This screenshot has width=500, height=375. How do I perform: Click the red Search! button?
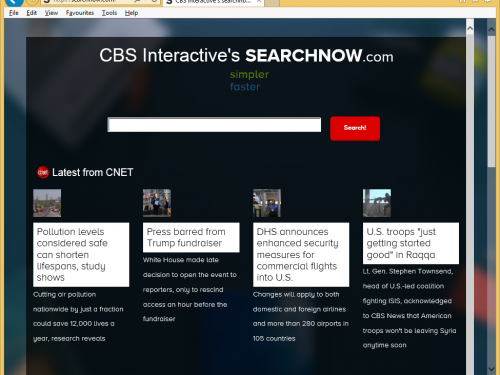[355, 128]
